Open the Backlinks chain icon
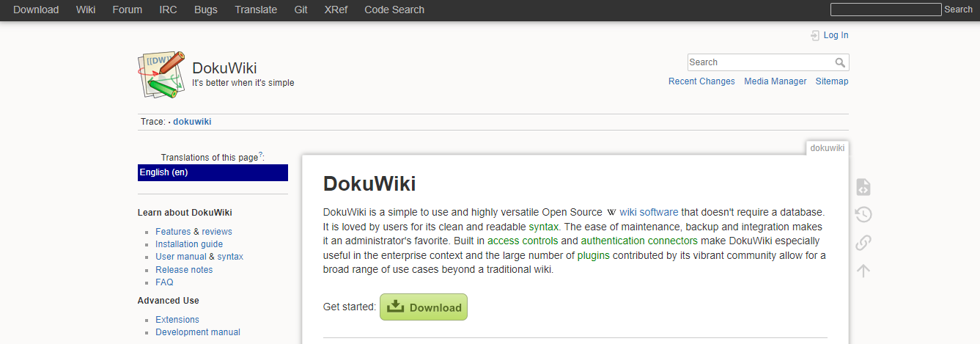 tap(863, 242)
